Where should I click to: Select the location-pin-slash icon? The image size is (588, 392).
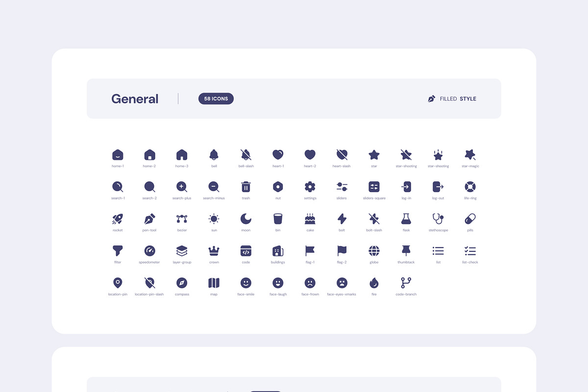point(149,283)
